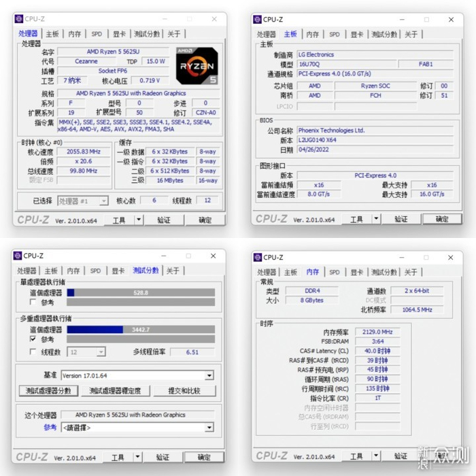Viewport: 476px width, 476px height.
Task: Open 測試分數 tab in memory window
Action: tap(384, 272)
